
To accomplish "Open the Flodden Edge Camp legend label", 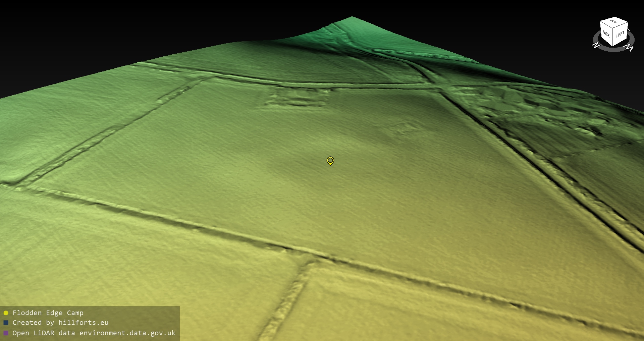I will point(48,313).
